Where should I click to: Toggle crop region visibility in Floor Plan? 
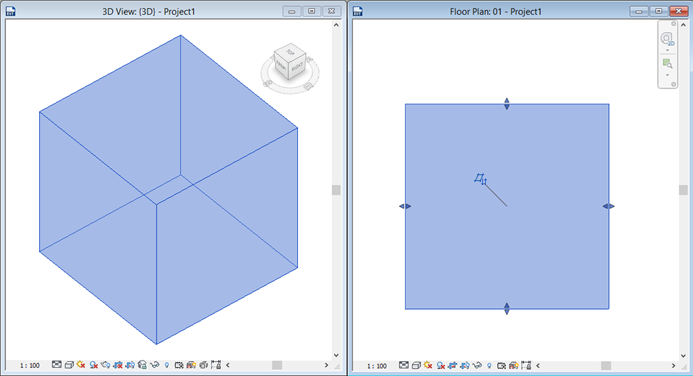point(465,365)
